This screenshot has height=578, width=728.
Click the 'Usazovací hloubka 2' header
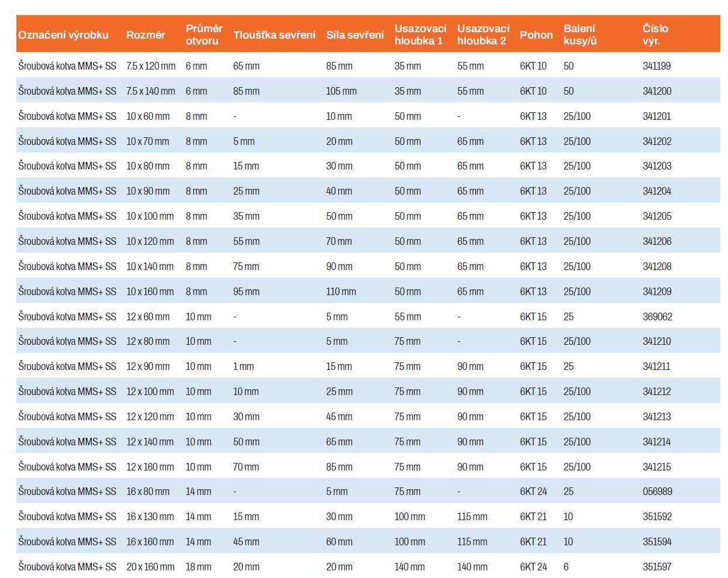click(483, 34)
